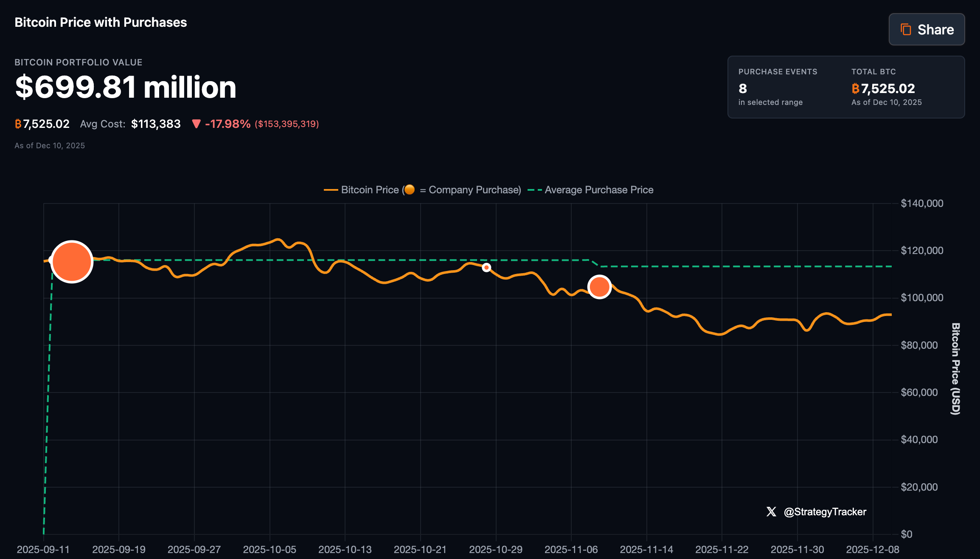Select the large purchase bubble on 2025-09-11
This screenshot has width=980, height=559.
72,262
